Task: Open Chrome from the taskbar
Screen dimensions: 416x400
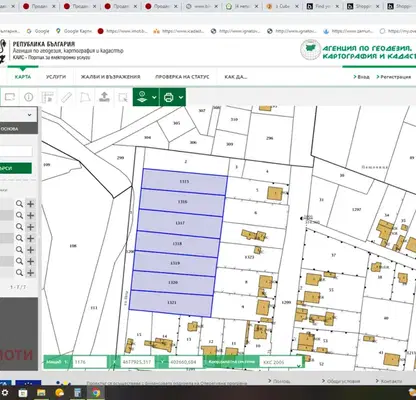Action: (x=96, y=392)
